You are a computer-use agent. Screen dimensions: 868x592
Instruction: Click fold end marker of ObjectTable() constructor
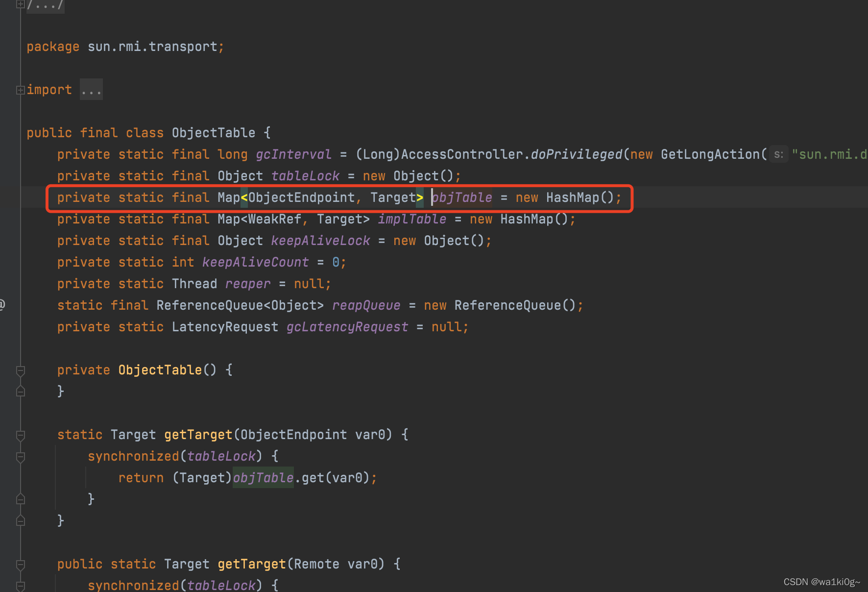(21, 392)
